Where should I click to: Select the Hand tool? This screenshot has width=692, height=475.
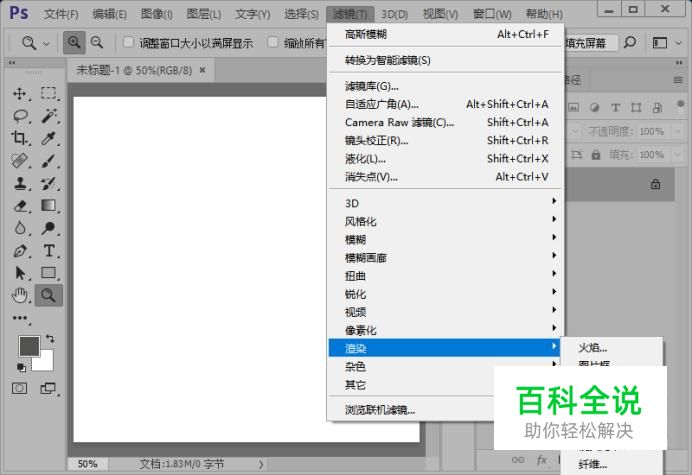[x=20, y=295]
